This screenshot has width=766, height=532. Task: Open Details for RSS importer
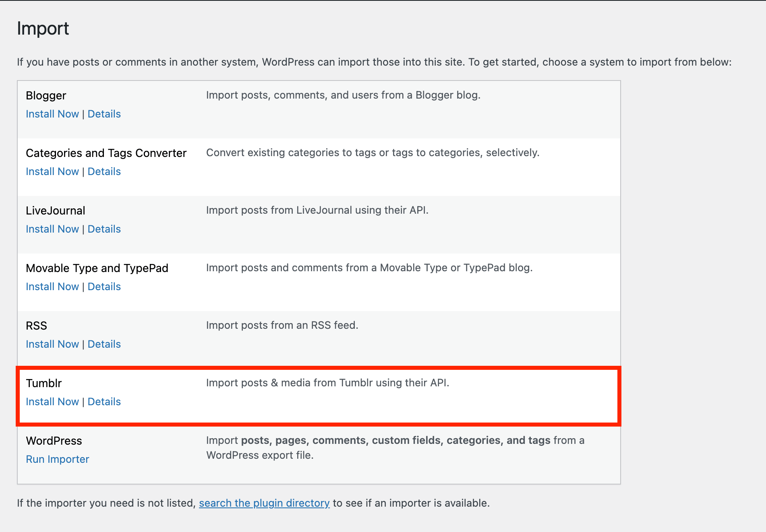104,344
